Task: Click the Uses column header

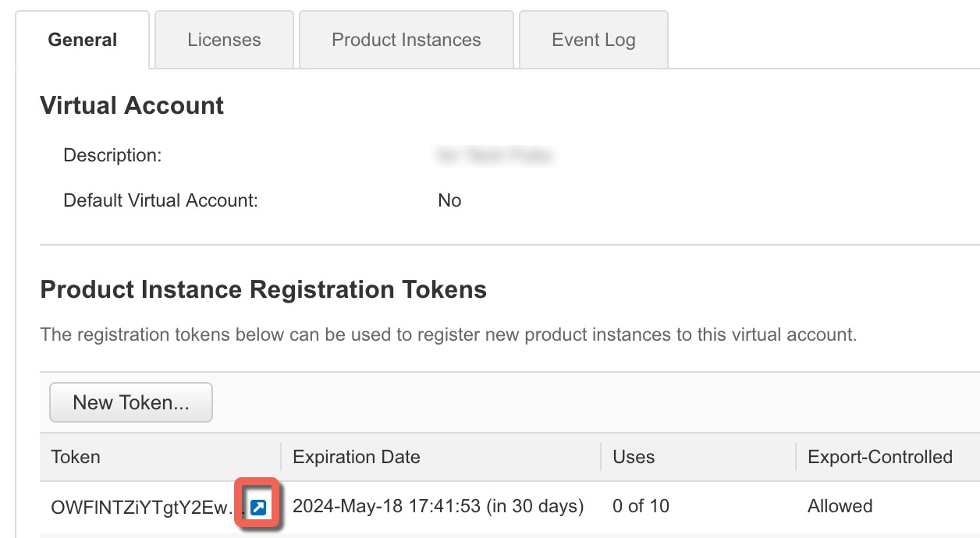Action: click(x=634, y=457)
